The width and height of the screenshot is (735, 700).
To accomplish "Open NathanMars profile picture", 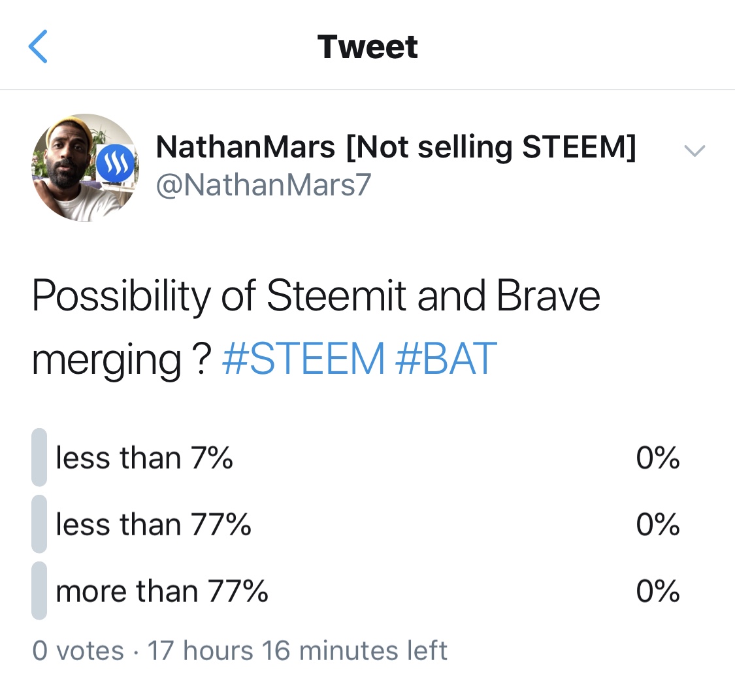I will pyautogui.click(x=85, y=167).
